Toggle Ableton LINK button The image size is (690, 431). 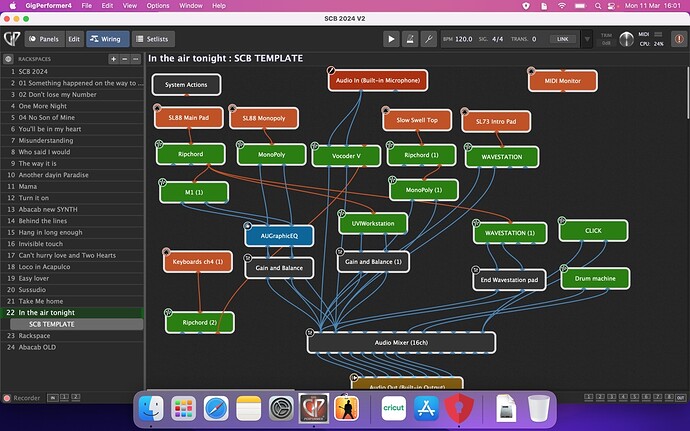[562, 39]
